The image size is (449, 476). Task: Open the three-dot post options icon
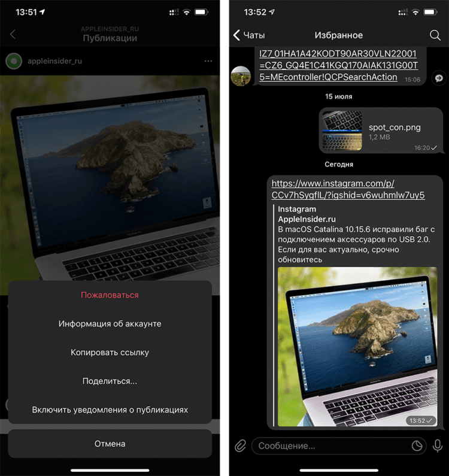(208, 61)
